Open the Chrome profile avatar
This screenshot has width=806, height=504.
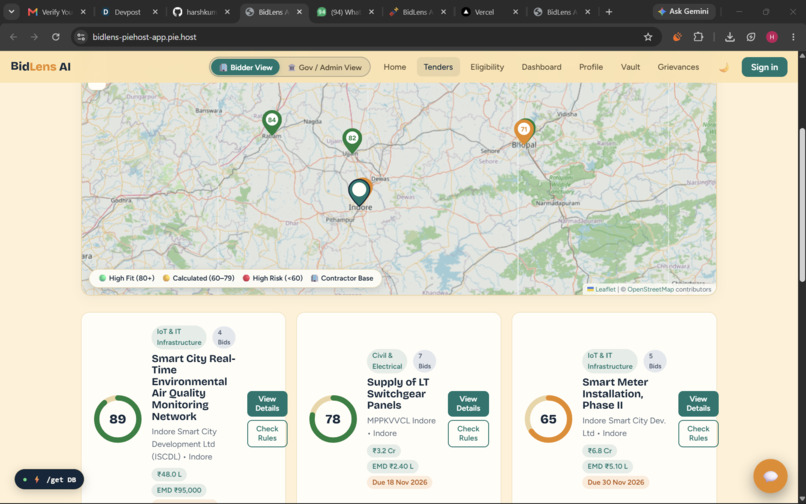pos(772,37)
